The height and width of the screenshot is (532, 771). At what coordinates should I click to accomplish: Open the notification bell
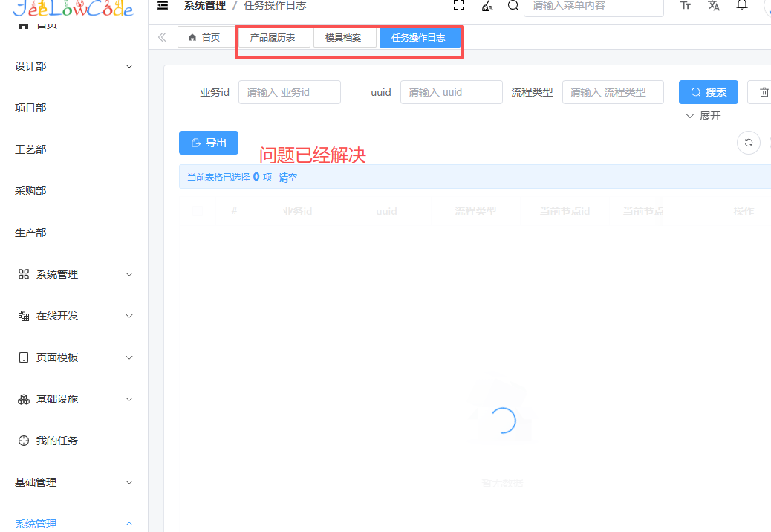741,6
